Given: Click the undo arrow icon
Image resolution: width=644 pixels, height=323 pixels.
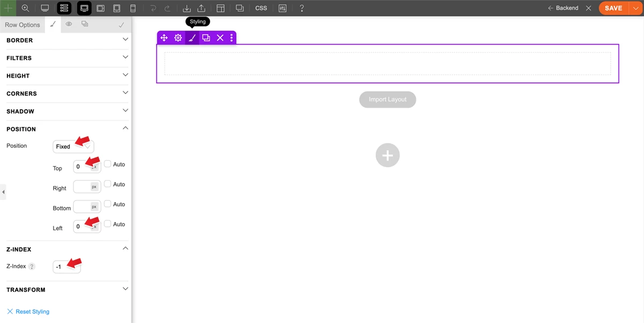Looking at the screenshot, I should [153, 8].
